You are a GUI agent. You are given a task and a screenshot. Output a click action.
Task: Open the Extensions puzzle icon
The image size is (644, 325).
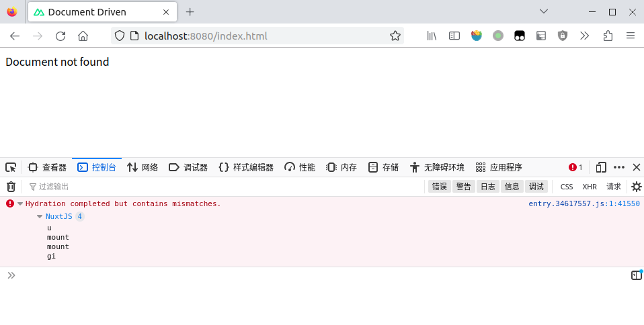pyautogui.click(x=608, y=36)
